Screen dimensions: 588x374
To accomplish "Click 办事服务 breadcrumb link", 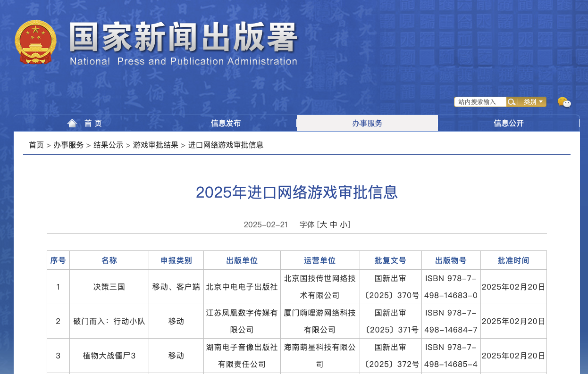I will (68, 145).
